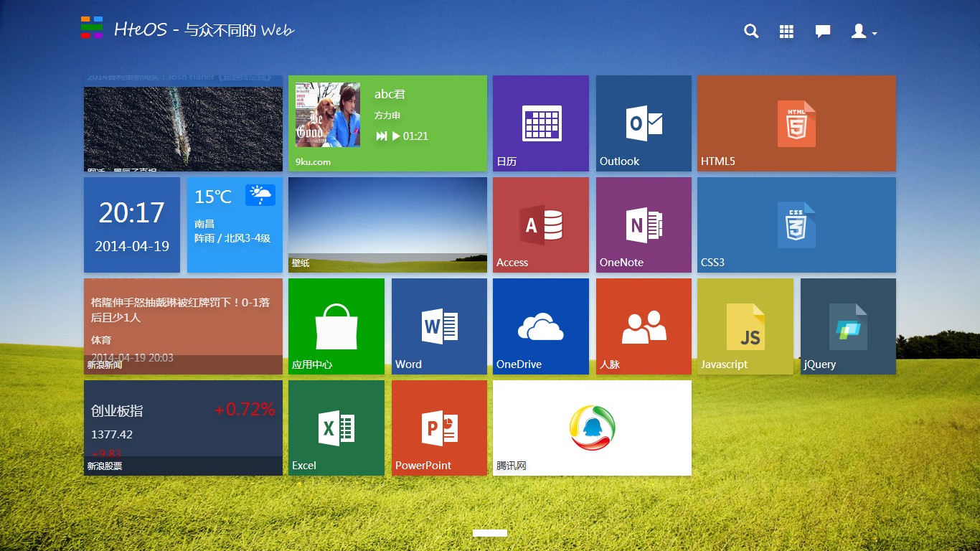
Task: Open the chat messages icon
Action: (823, 31)
